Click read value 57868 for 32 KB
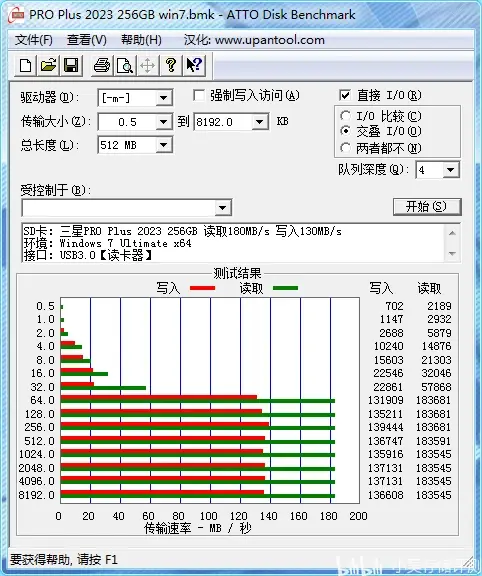This screenshot has height=576, width=482. [436, 387]
